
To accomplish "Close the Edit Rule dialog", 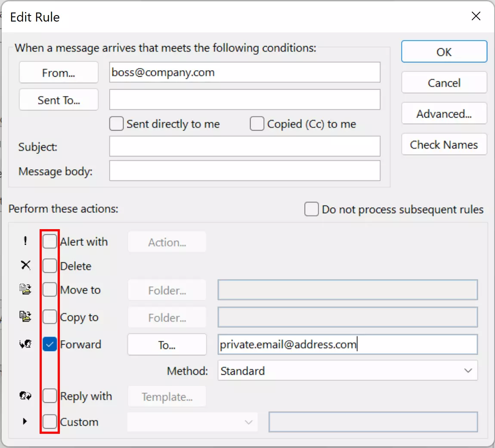I will (476, 16).
